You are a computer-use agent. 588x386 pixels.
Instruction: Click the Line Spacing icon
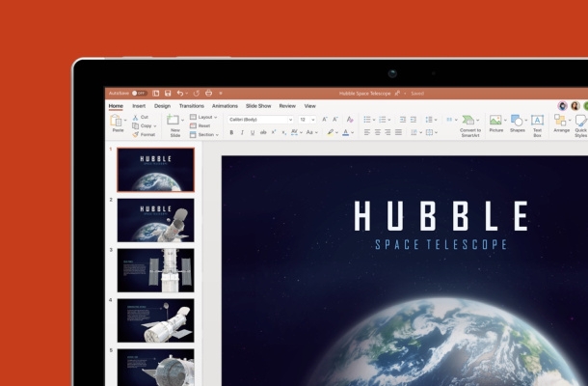[x=429, y=120]
